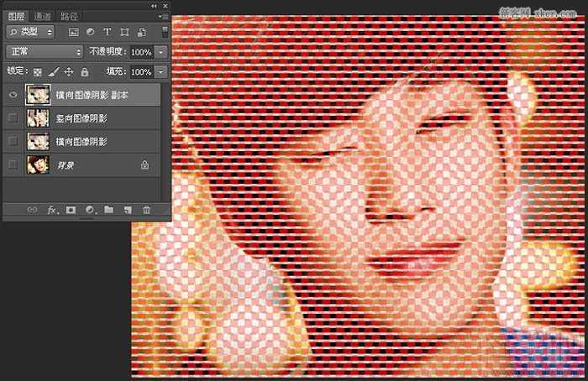Select layer name 横向图像阴影 副本
Viewport: 588px width, 381px height.
coord(92,95)
